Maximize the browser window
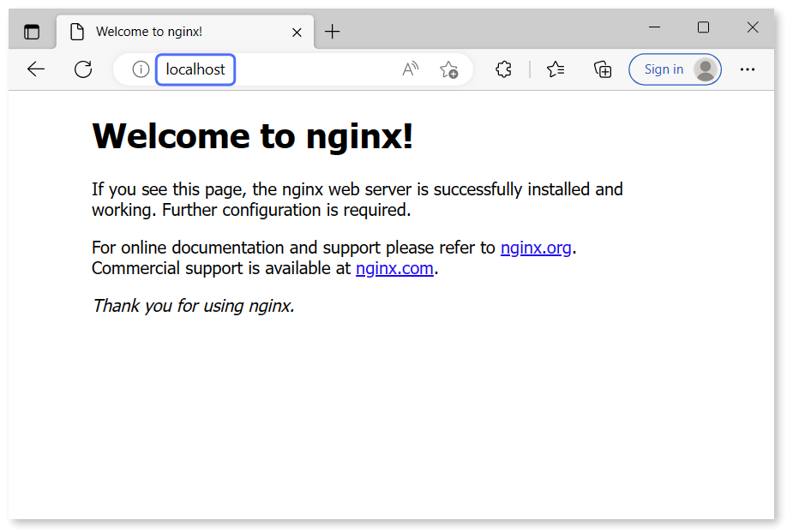The width and height of the screenshot is (787, 532). [703, 27]
